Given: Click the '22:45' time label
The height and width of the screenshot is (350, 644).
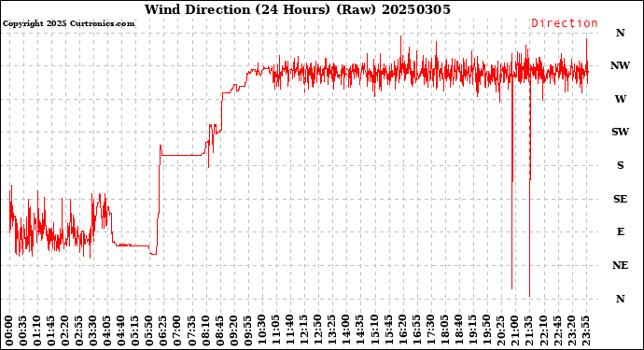Looking at the screenshot, I should (x=557, y=330).
